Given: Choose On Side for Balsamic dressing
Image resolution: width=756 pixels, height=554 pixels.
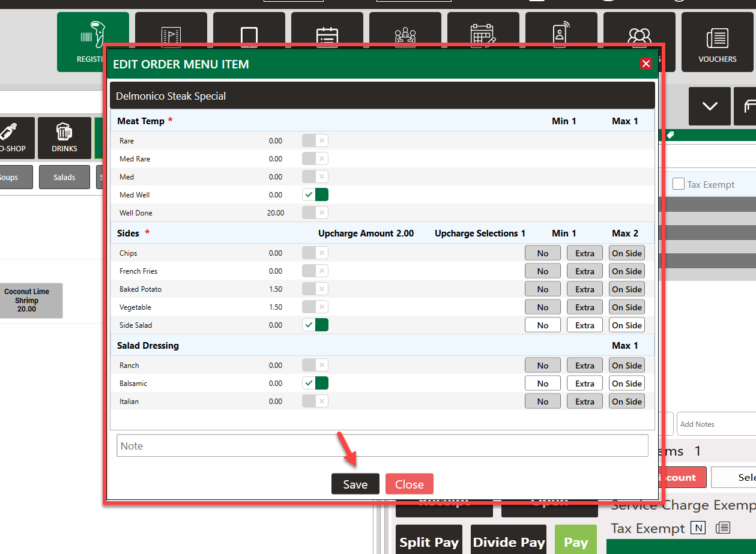Looking at the screenshot, I should click(x=626, y=384).
